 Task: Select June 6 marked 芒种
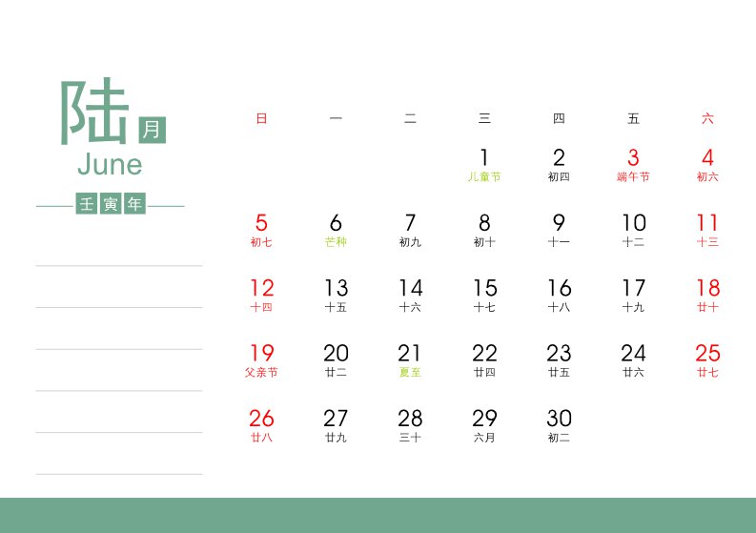(336, 230)
